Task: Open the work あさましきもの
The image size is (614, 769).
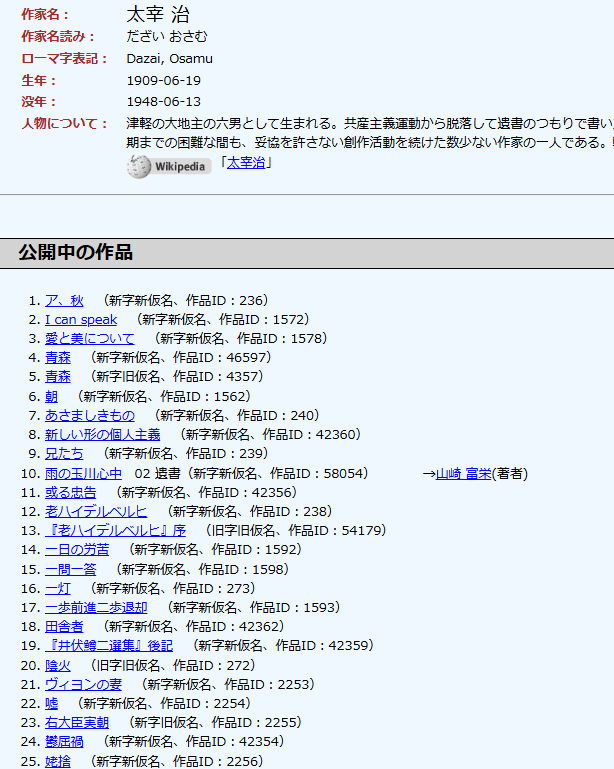Action: point(89,415)
